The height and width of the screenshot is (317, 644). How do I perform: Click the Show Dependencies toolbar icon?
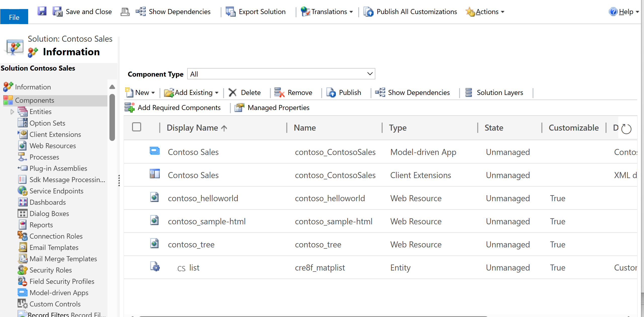coord(141,11)
